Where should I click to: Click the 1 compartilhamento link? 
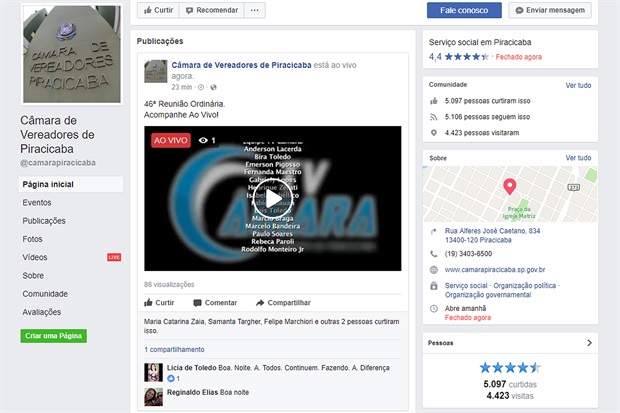[174, 349]
